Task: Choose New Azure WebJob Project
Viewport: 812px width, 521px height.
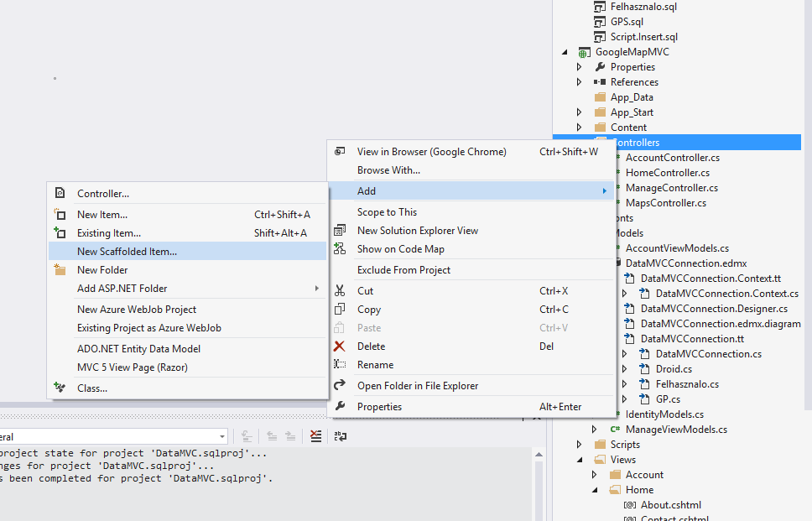Action: (x=187, y=310)
